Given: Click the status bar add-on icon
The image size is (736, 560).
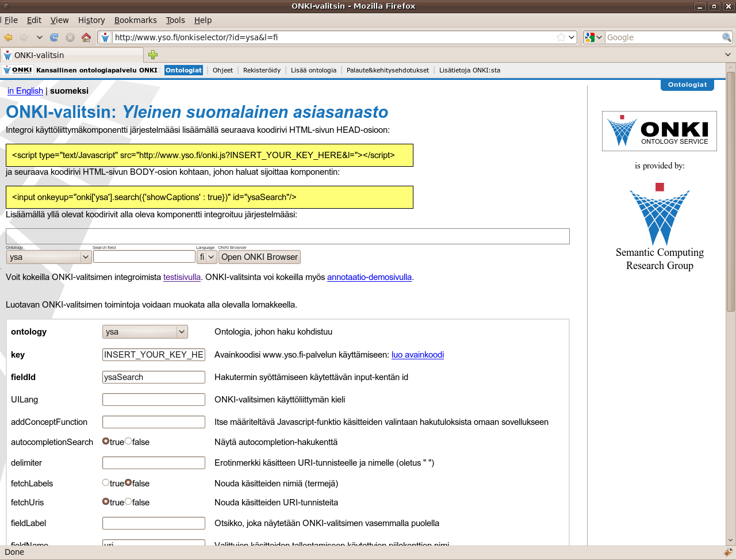Looking at the screenshot, I should coord(727,552).
